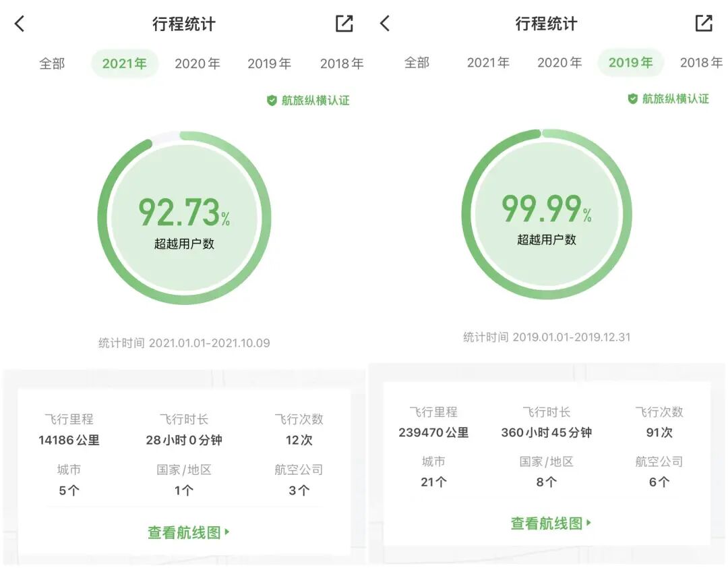The image size is (728, 568).
Task: Tap 超越用户数 label under 92.73%
Action: click(184, 244)
